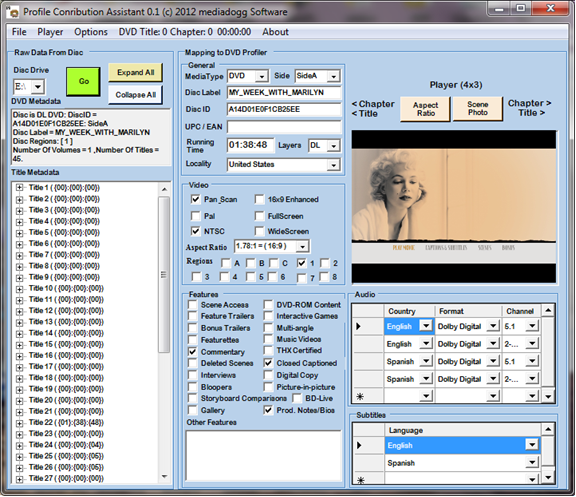Enable the Scene Access checkbox
This screenshot has height=497, width=576.
pos(192,305)
